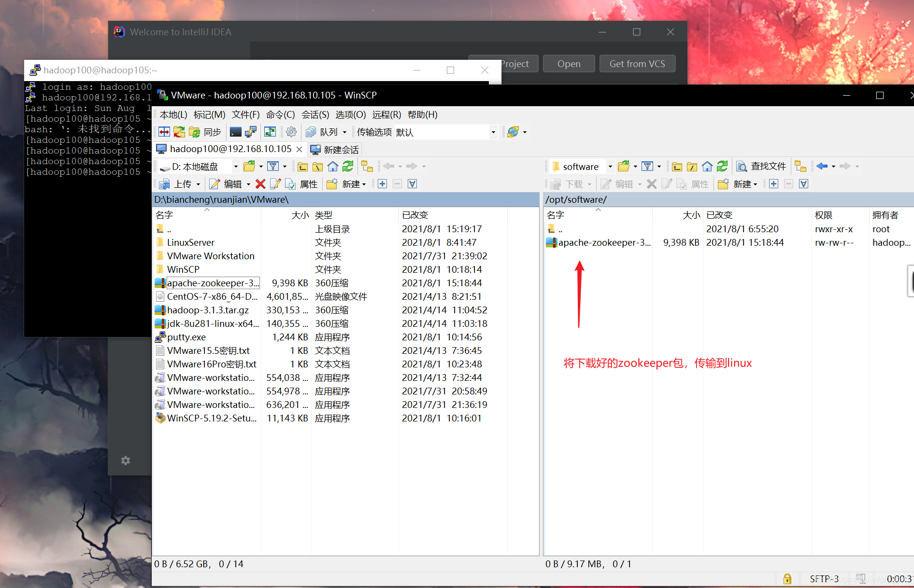Go to local parent directory icon
Viewport: 914px width, 588px height.
[303, 167]
